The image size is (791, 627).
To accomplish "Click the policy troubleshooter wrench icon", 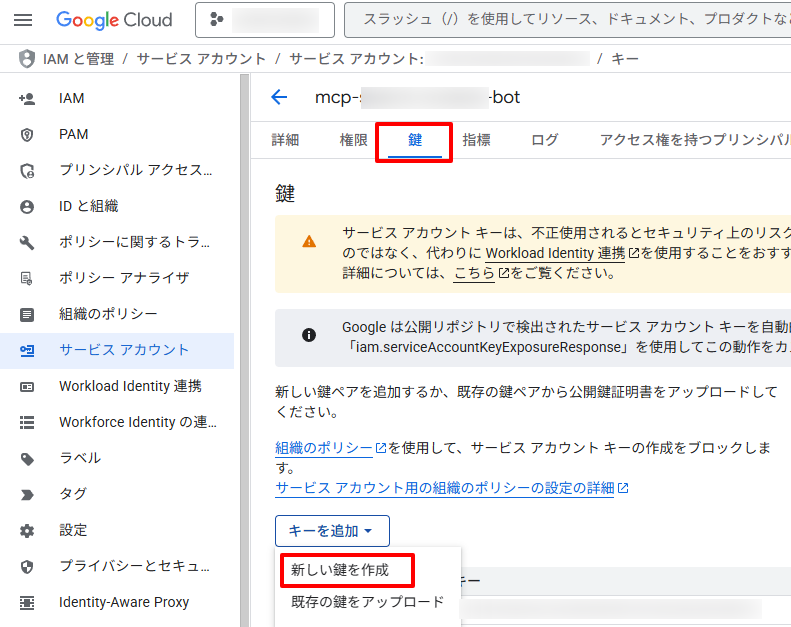I will [x=27, y=242].
